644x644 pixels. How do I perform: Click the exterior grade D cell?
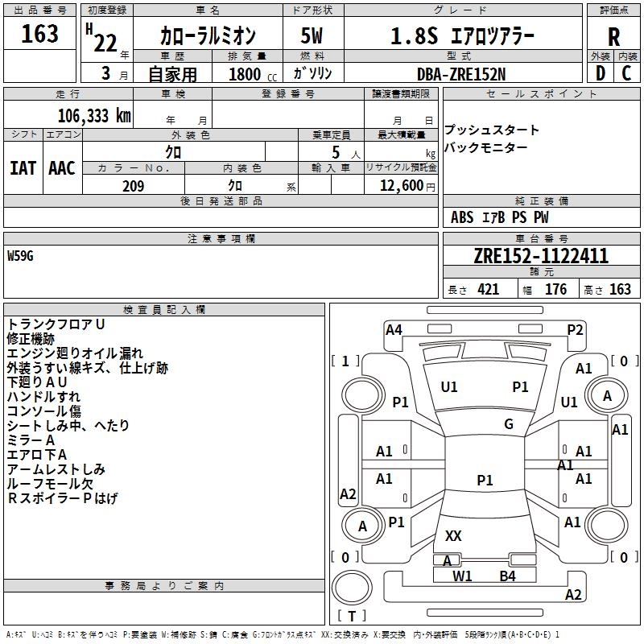pos(600,72)
